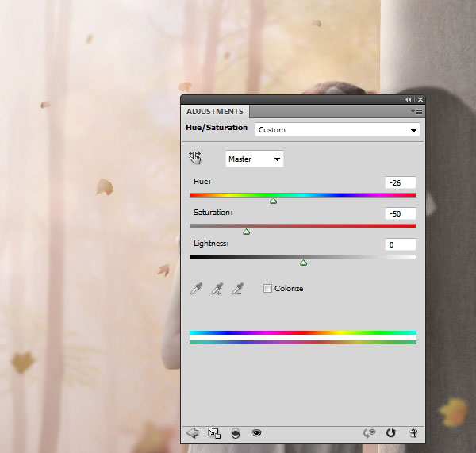Screen dimensions: 476x453
Task: Reset adjustment to defaults icon
Action: coord(390,432)
